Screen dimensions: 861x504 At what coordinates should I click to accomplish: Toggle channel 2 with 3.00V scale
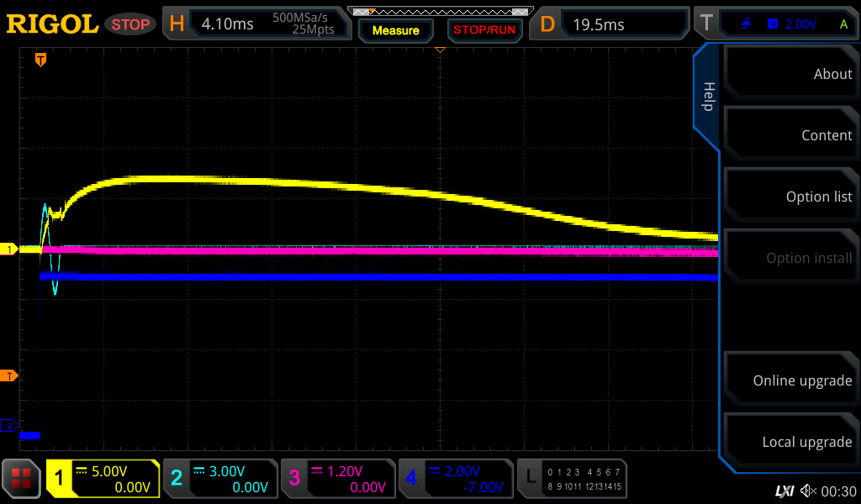coord(220,479)
